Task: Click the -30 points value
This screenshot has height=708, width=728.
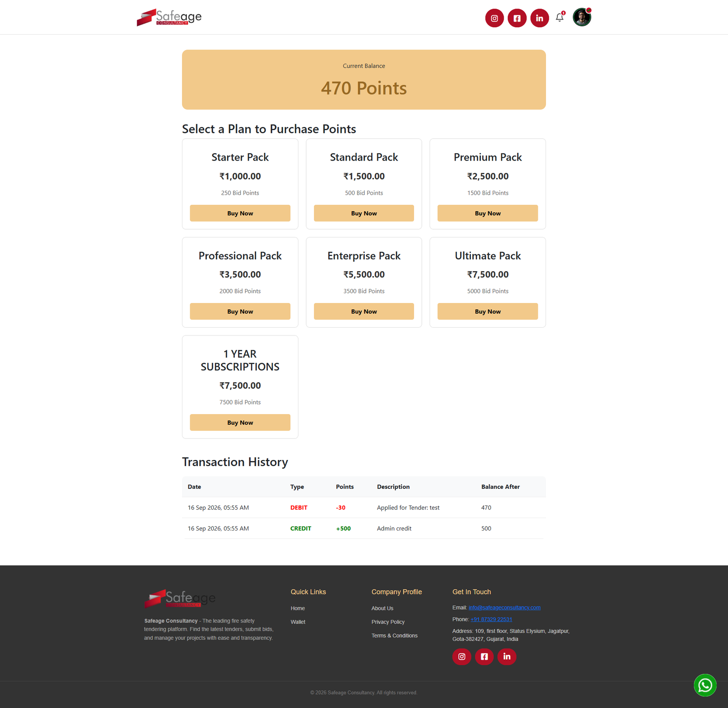Action: pos(341,508)
